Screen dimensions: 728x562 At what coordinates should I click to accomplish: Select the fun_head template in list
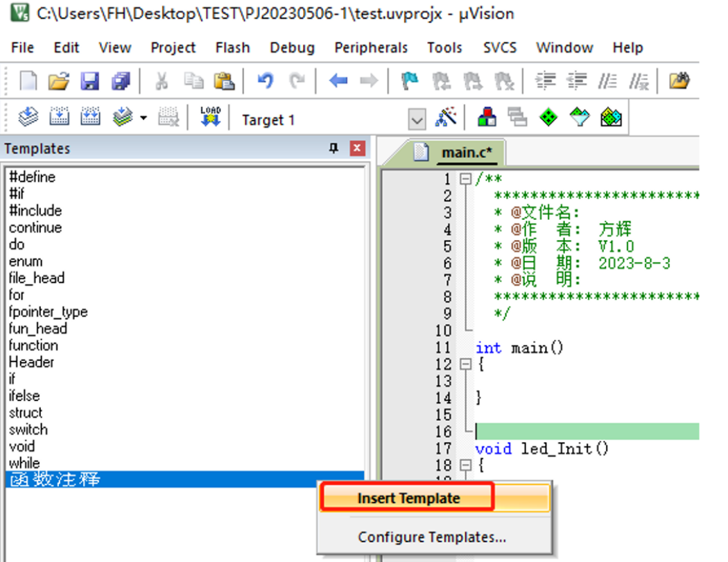tap(38, 328)
